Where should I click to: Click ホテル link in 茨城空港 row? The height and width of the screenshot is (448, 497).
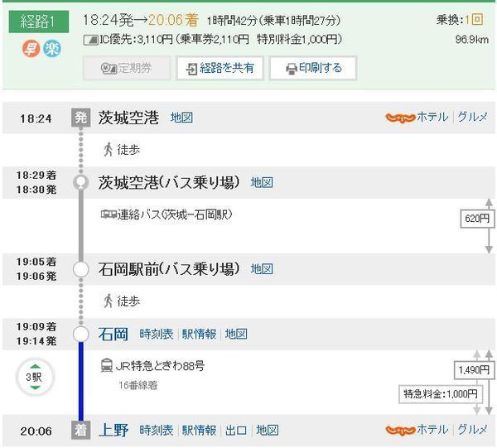(x=432, y=118)
